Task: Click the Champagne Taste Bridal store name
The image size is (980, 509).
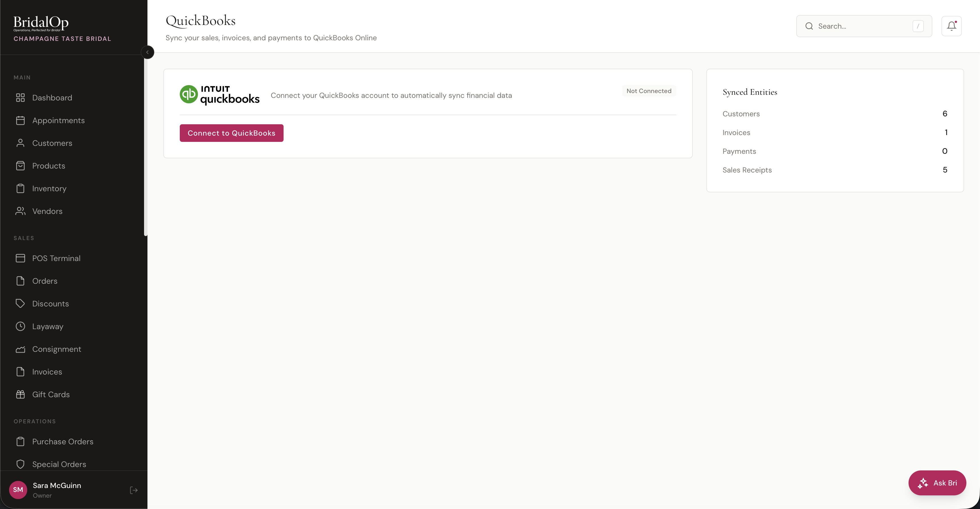Action: (x=62, y=39)
